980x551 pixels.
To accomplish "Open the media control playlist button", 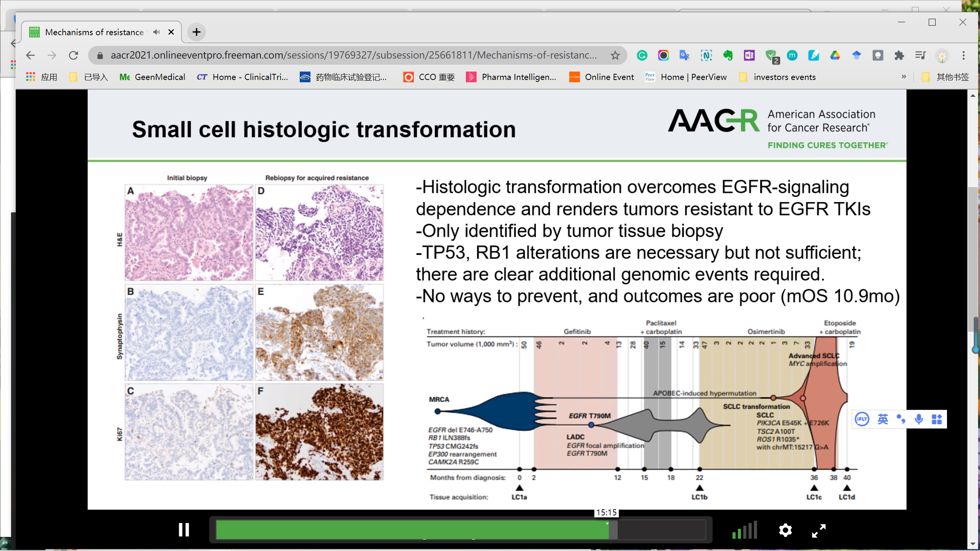I will click(920, 55).
